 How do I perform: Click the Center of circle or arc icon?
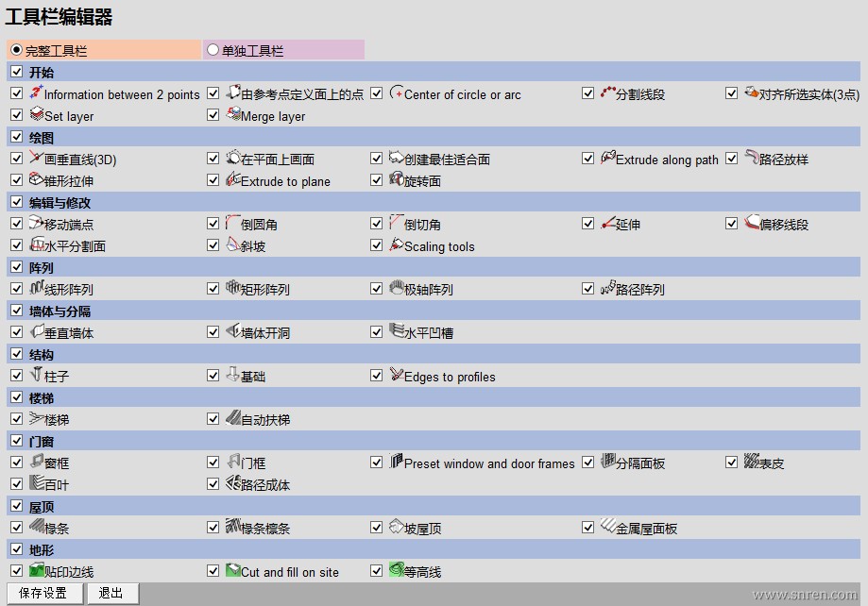point(397,92)
